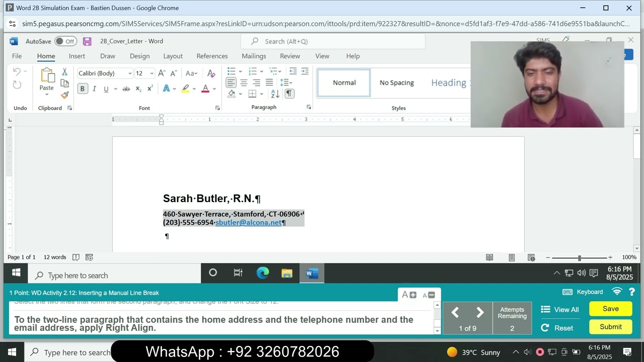Screen dimensions: 644x362
Task: Open the File tab
Action: point(17,56)
